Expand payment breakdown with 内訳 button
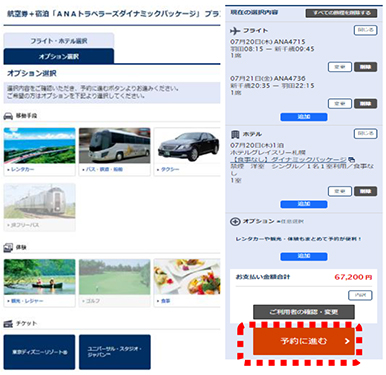Screen dimensions: 386x375 [360, 295]
